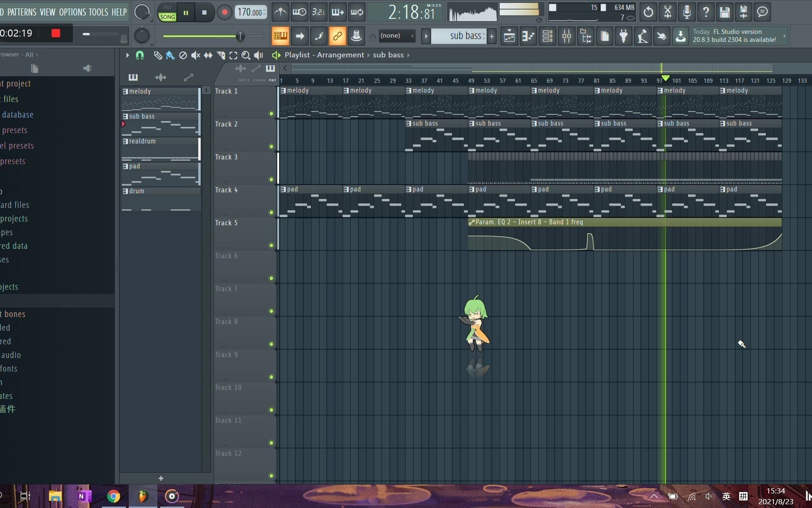Toggle step editing mode icon
812x508 pixels.
[x=319, y=36]
